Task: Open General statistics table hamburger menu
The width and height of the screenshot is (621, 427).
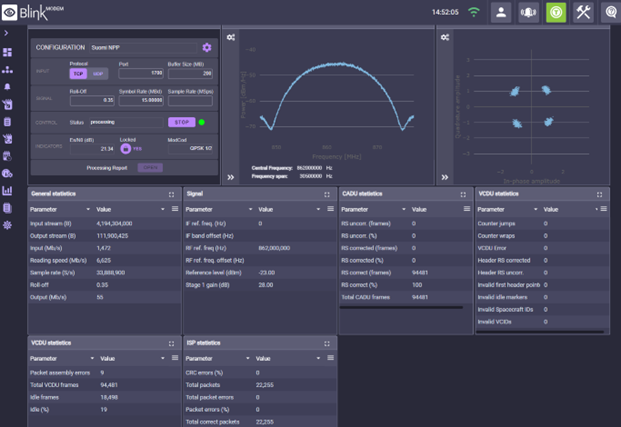Action: click(x=175, y=209)
